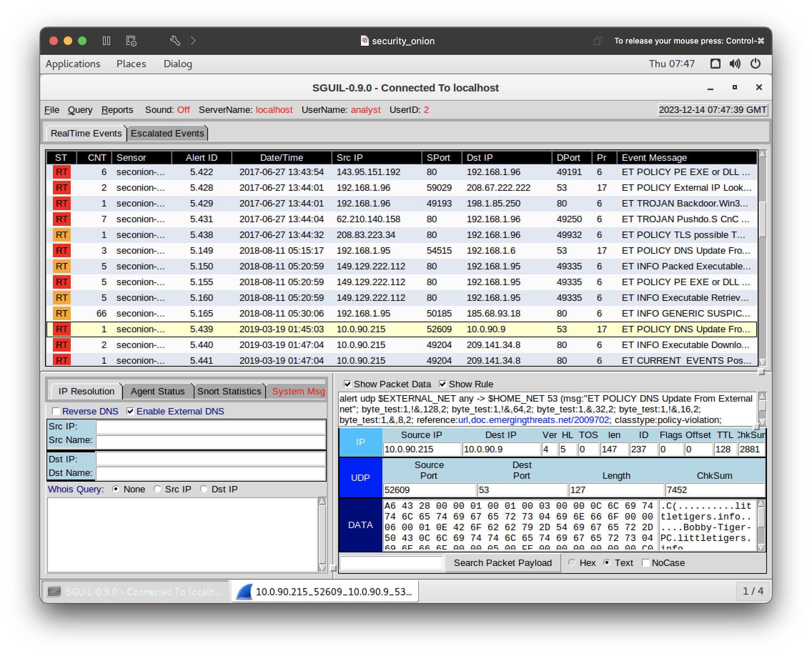812x656 pixels.
Task: Click the packet payload search field
Action: click(x=391, y=563)
